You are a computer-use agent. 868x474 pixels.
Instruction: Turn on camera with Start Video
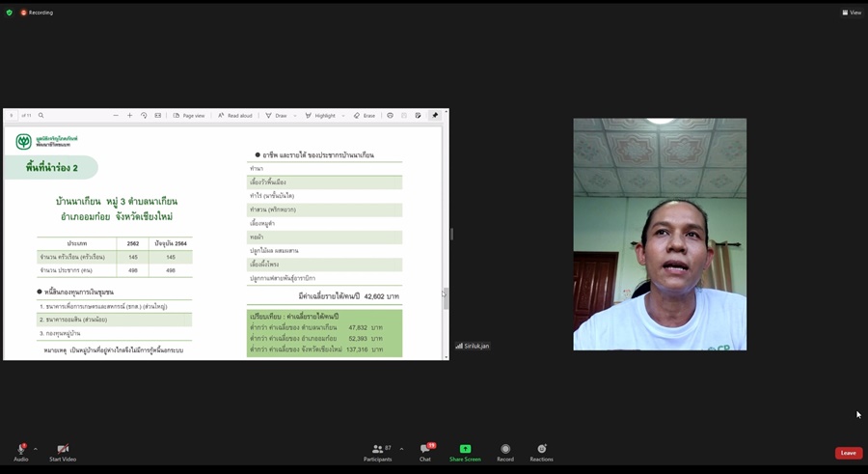(63, 452)
